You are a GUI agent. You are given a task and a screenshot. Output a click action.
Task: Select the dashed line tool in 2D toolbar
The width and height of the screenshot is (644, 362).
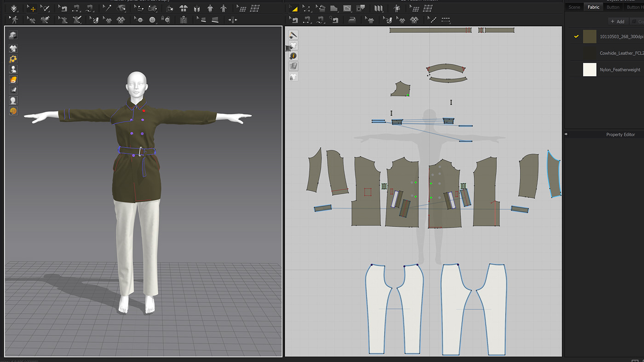[x=446, y=20]
